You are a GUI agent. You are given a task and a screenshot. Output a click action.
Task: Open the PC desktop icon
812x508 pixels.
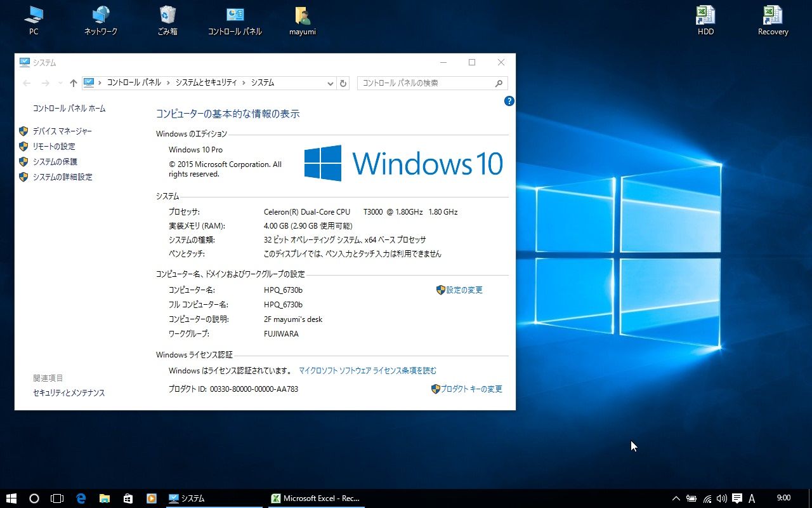pos(34,20)
